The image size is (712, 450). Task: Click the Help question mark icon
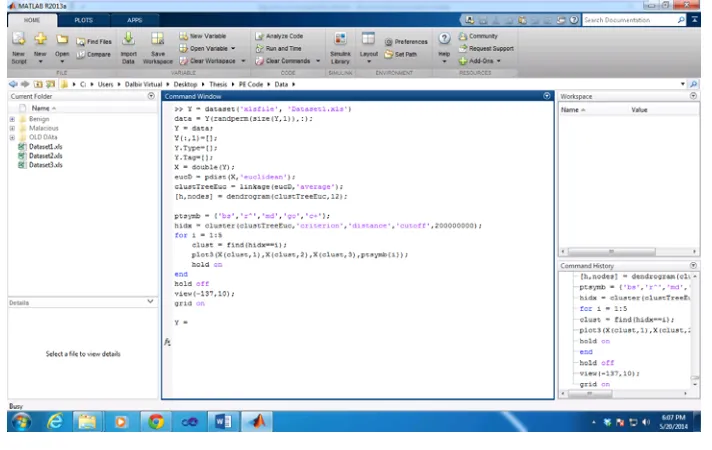pyautogui.click(x=444, y=39)
